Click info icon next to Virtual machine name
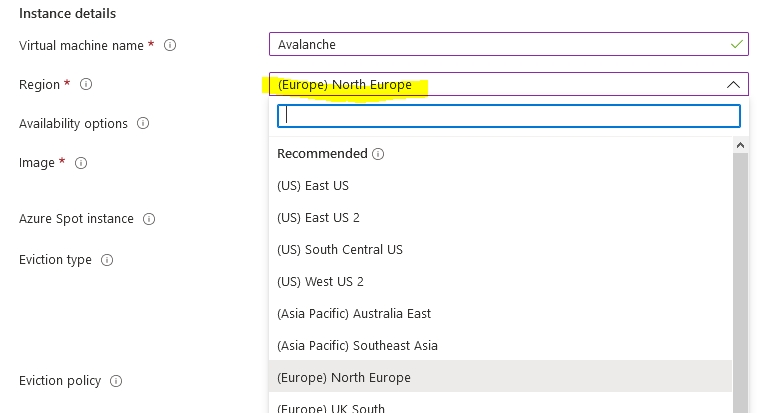This screenshot has height=413, width=769. pyautogui.click(x=170, y=46)
